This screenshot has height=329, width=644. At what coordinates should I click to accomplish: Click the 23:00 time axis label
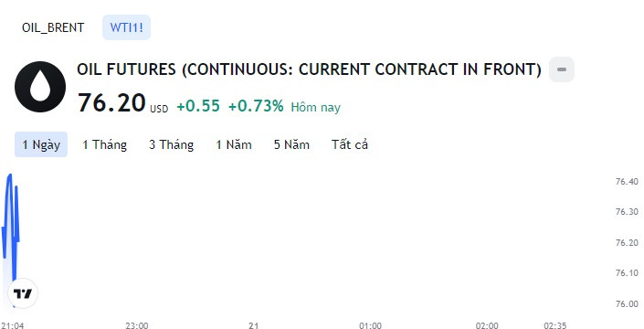click(137, 325)
